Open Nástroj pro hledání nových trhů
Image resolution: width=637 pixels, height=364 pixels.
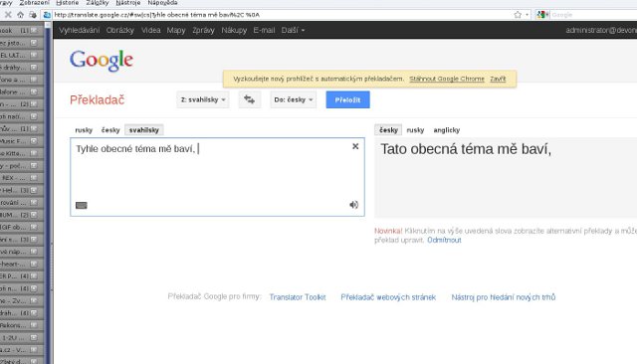504,297
